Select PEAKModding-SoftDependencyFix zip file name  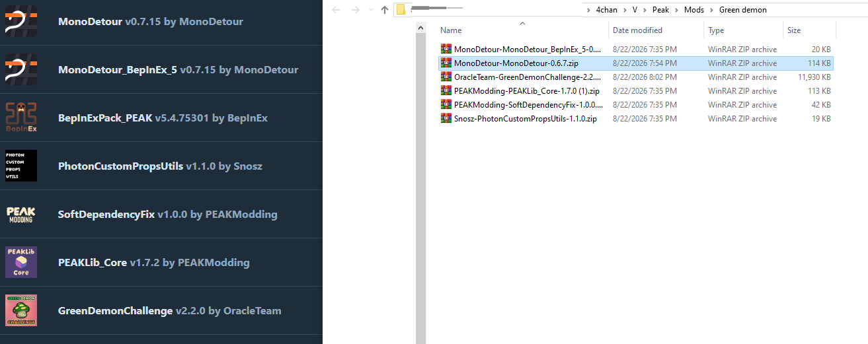click(528, 105)
